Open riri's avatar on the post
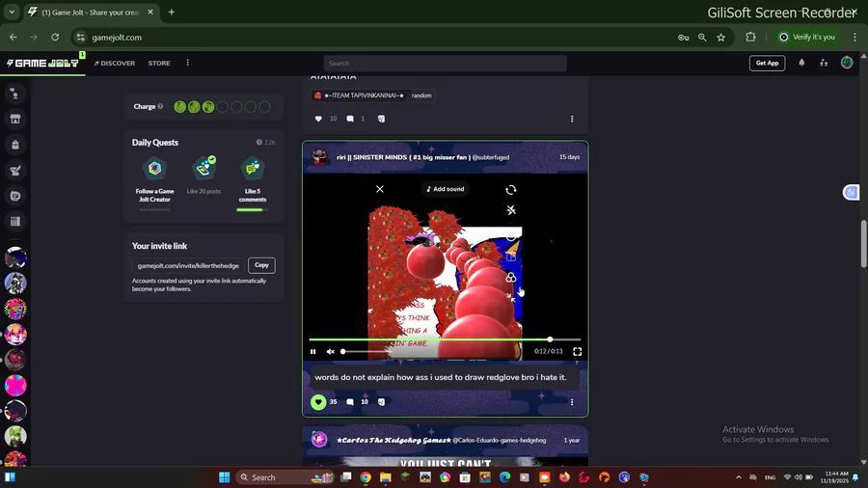868x488 pixels. click(319, 157)
